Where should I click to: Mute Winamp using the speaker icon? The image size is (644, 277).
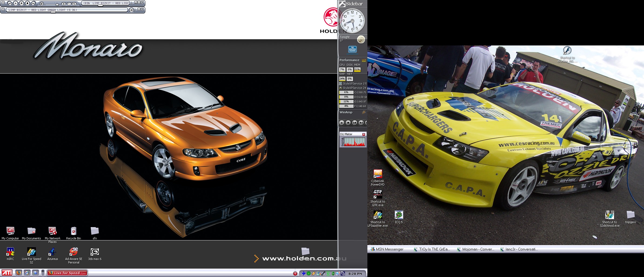pyautogui.click(x=42, y=4)
